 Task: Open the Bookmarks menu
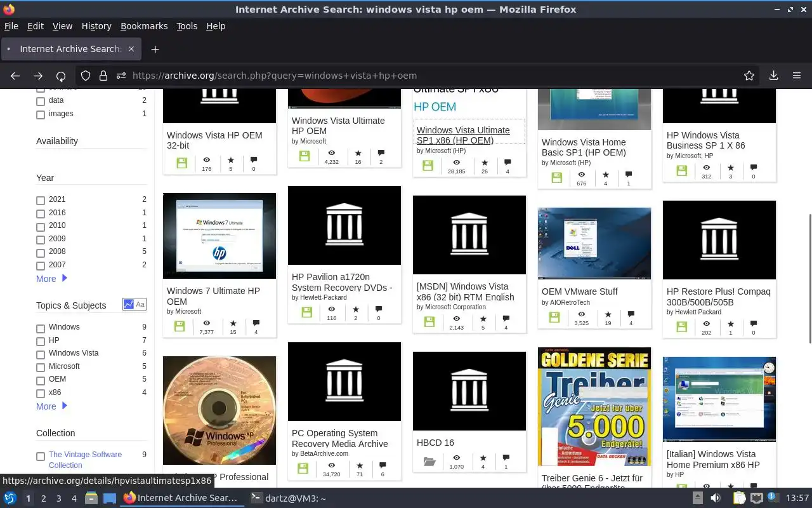tap(144, 26)
